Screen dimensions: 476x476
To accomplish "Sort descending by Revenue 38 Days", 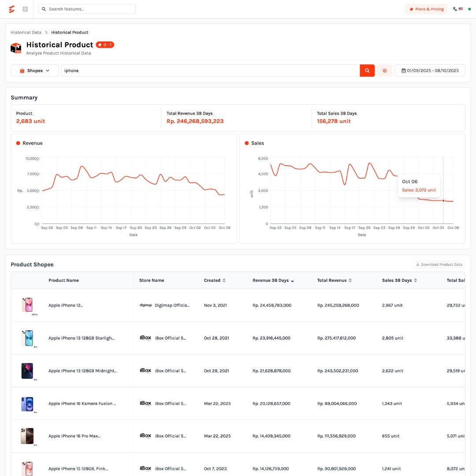I will coord(292,281).
